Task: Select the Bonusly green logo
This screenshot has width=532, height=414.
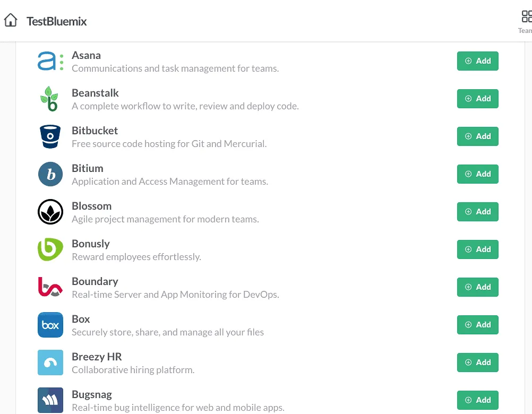Action: point(50,249)
